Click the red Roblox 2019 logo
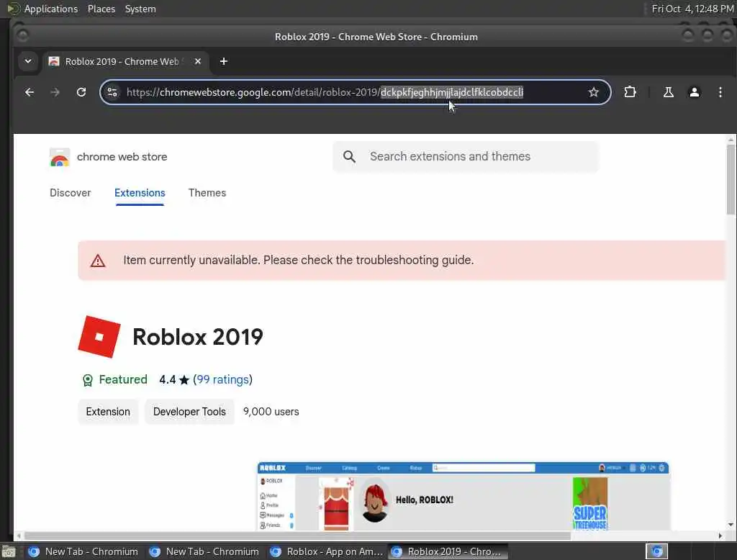The width and height of the screenshot is (737, 560). (99, 337)
